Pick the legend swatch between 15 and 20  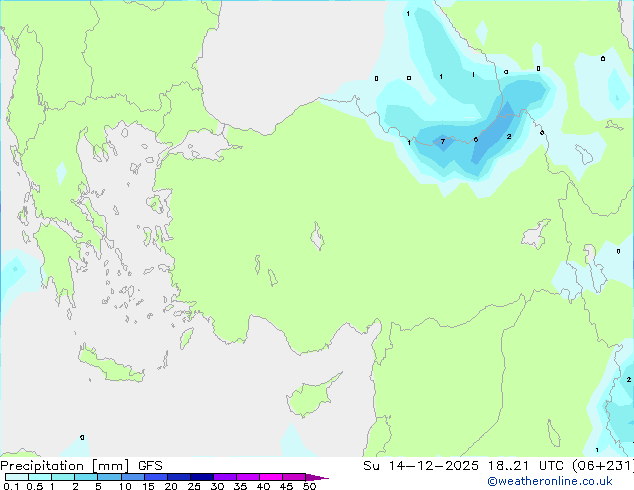point(155,477)
